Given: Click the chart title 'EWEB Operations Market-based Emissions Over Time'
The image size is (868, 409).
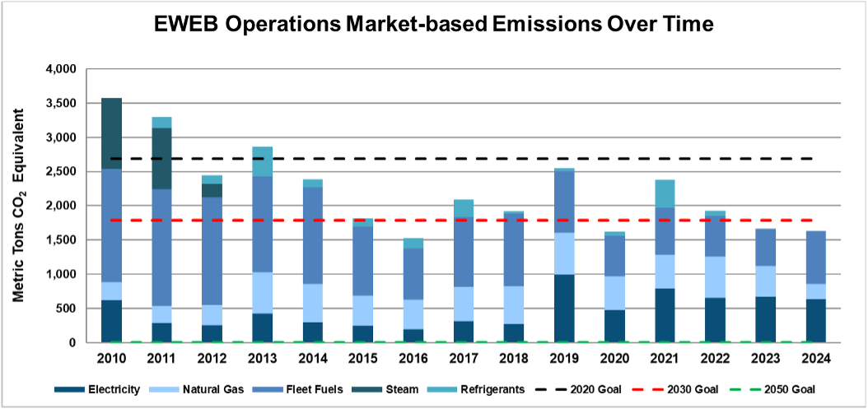Looking at the screenshot, I should [x=433, y=26].
